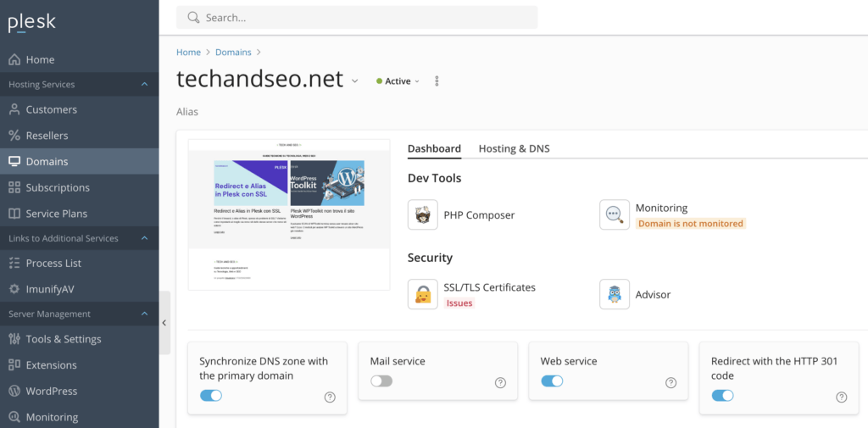This screenshot has height=428, width=868.
Task: Collapse Links to Additional Services section
Action: click(144, 238)
